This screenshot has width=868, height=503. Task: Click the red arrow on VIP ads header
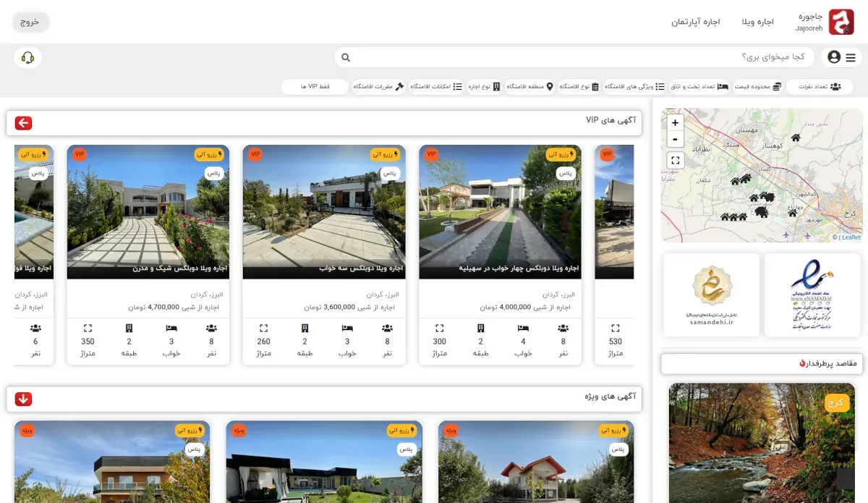click(x=23, y=123)
